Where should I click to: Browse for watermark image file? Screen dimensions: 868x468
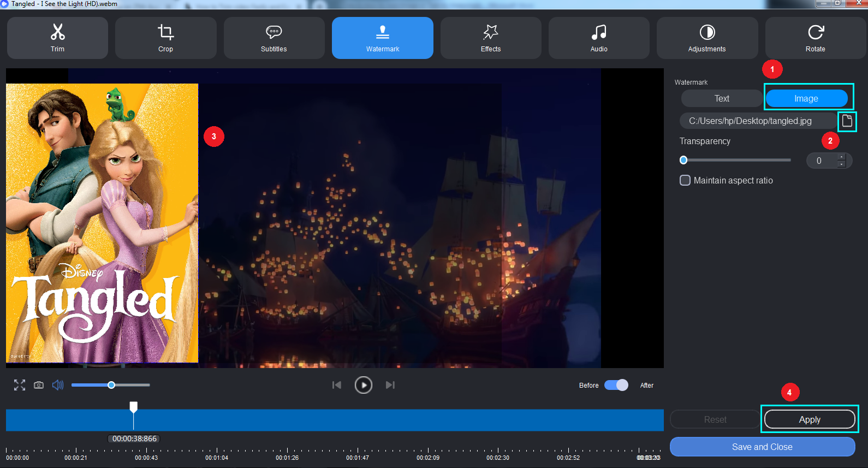coord(847,121)
